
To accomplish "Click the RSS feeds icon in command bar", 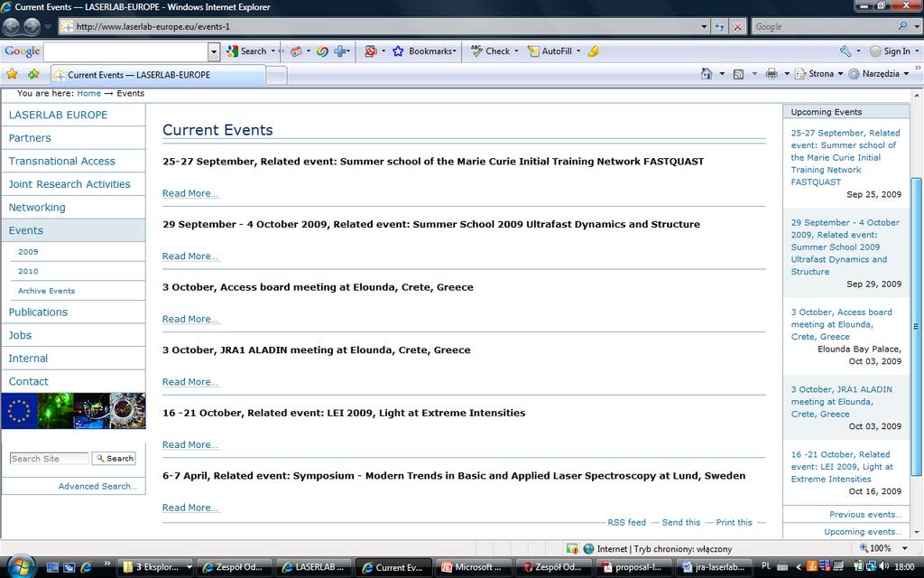I will [738, 74].
